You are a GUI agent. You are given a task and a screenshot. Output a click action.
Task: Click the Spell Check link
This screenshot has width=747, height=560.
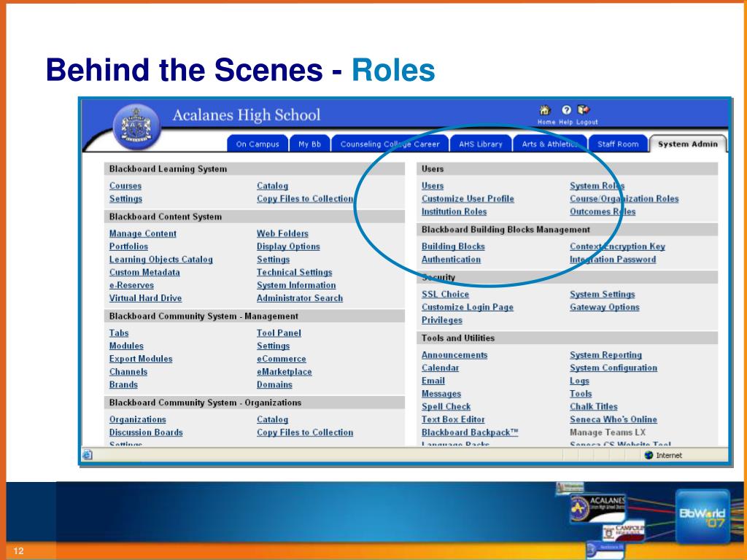tap(446, 406)
